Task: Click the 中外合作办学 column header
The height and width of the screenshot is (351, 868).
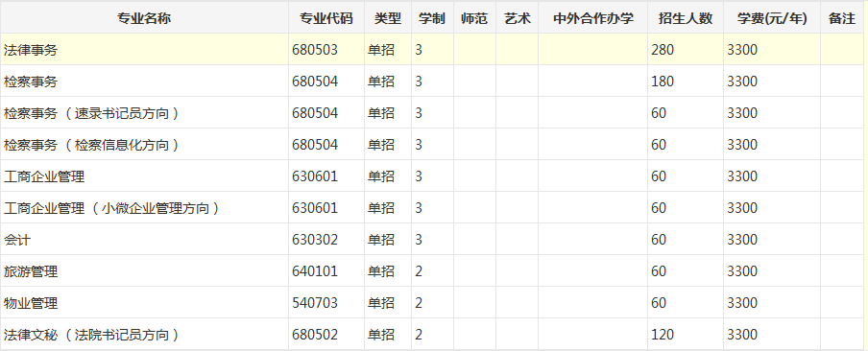Action: click(592, 18)
